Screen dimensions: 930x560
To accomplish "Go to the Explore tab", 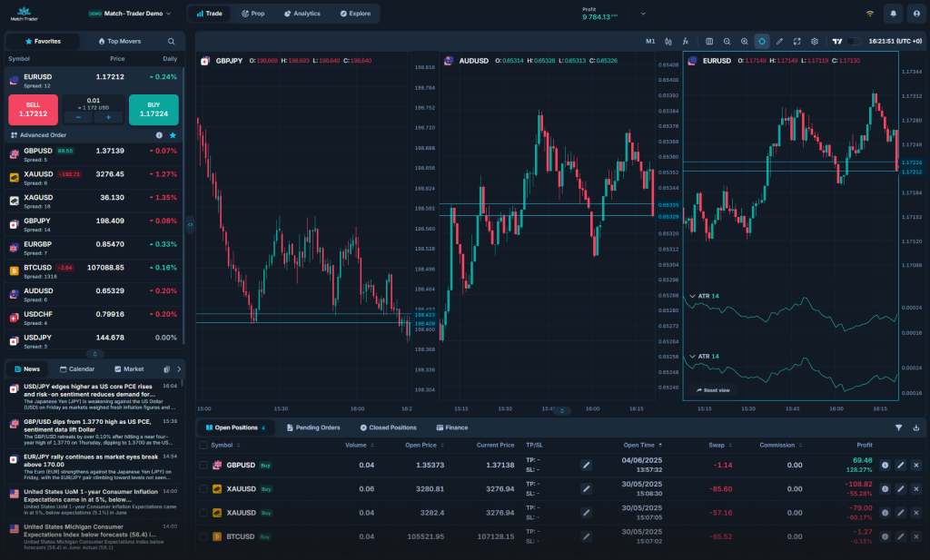I will click(355, 14).
